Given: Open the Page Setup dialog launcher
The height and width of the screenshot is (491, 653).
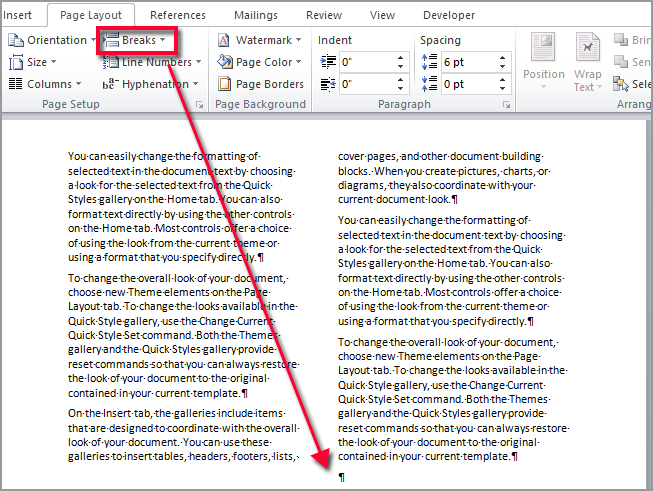Looking at the screenshot, I should point(200,105).
